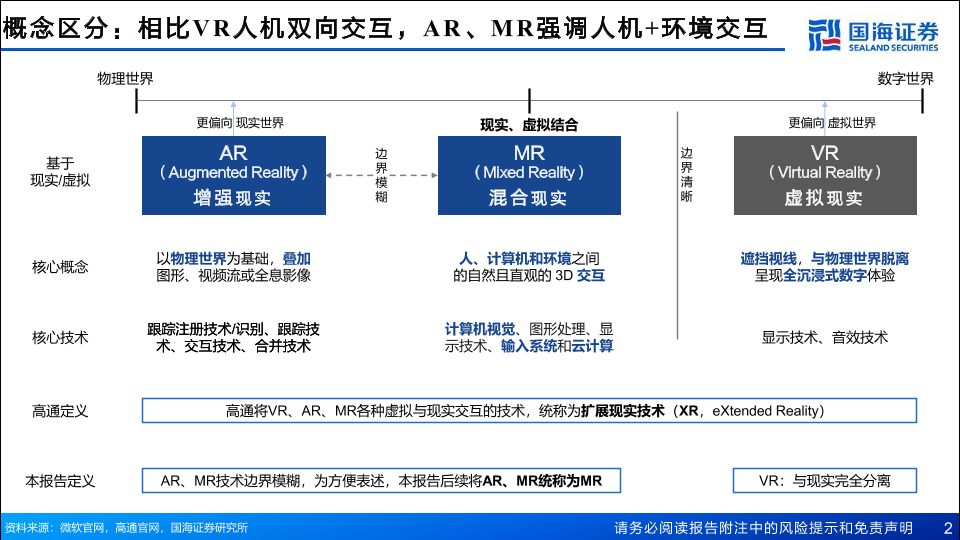Click the 'VR：与现实完全分离' box
Image resolution: width=960 pixels, height=540 pixels.
point(825,480)
